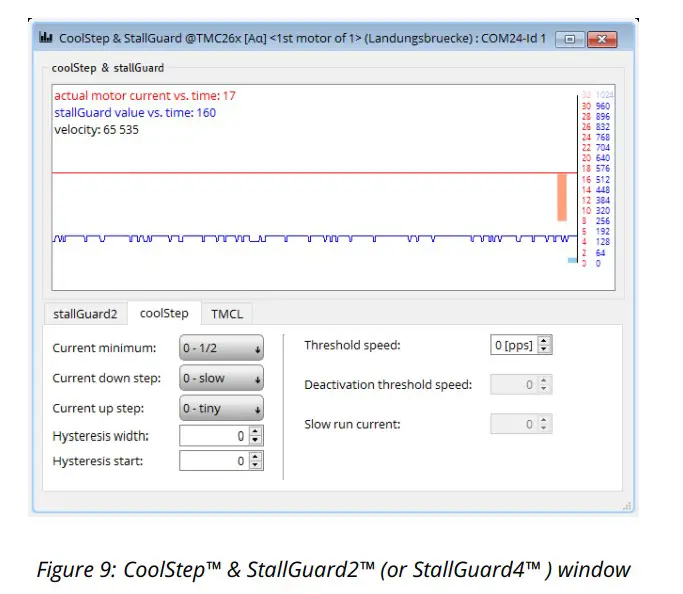The image size is (683, 594).
Task: Click the light blue stallGuard level indicator
Action: point(572,260)
